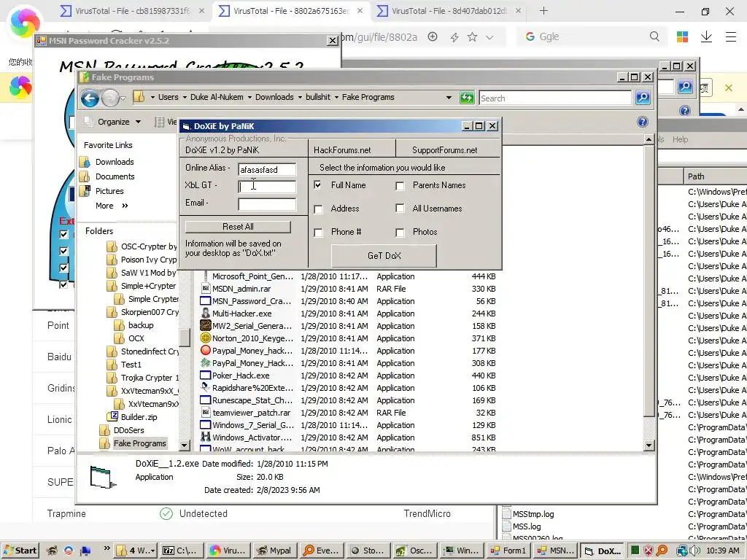Click the volume speaker icon in system tray
Image resolution: width=747 pixels, height=560 pixels.
[x=694, y=551]
